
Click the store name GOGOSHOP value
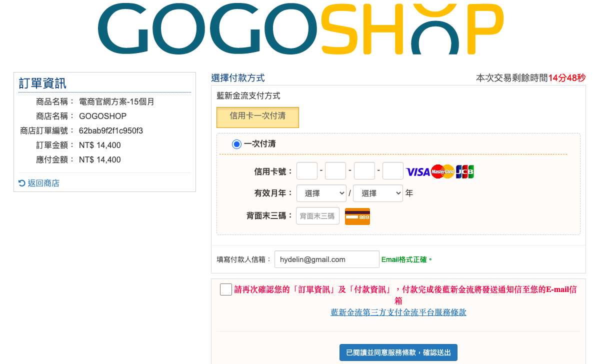coord(102,116)
